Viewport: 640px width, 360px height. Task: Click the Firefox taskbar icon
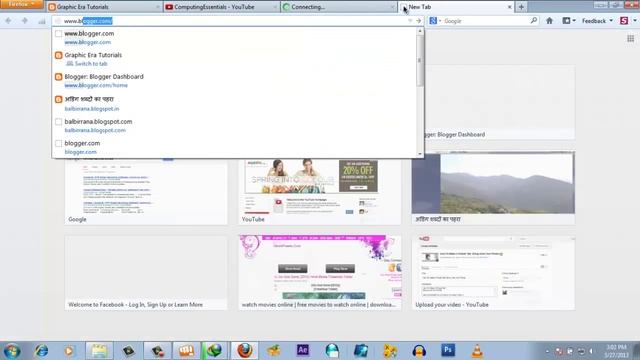coord(244,351)
